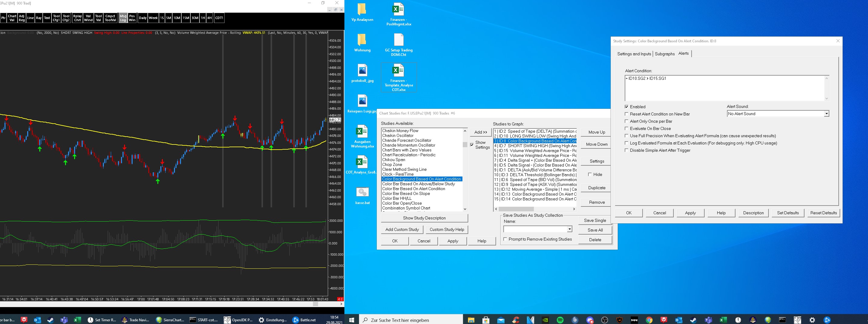The image size is (868, 324).
Task: Click the Studies to Graph horizontal scrollbar
Action: point(535,209)
